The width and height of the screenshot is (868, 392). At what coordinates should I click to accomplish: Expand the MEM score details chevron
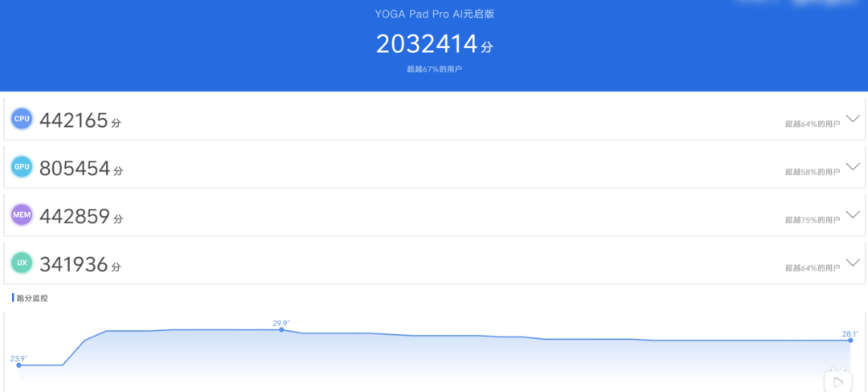[x=853, y=214]
